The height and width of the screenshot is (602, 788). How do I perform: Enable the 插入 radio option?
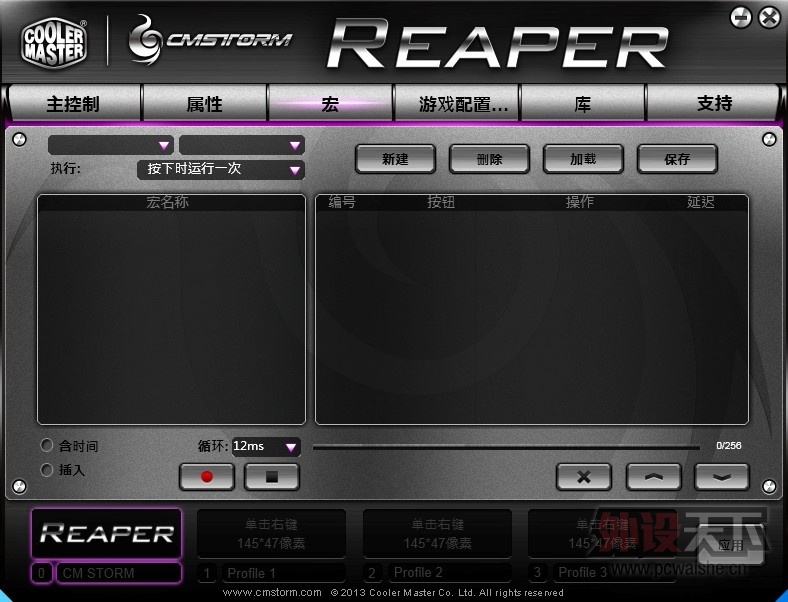point(47,470)
